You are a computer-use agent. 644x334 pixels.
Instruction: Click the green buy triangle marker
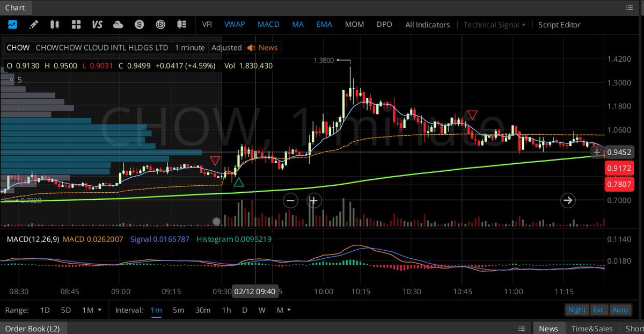point(239,183)
